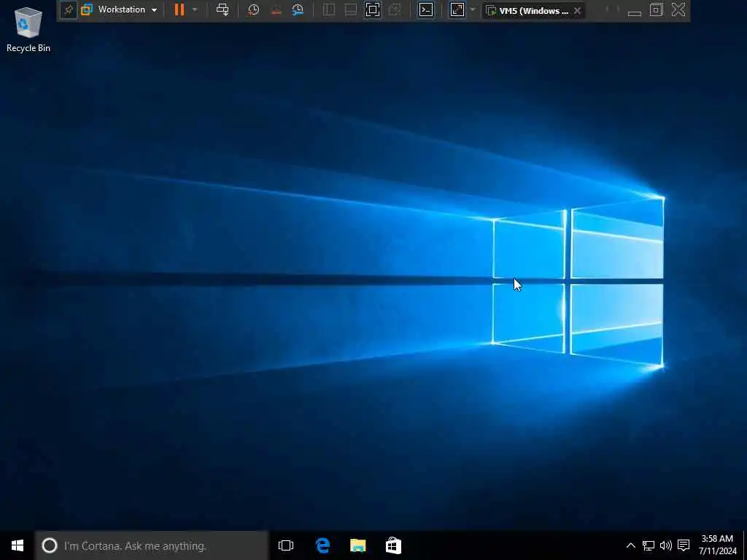Send Ctrl+Alt+Del to the virtual machine
The width and height of the screenshot is (747, 560).
222,9
